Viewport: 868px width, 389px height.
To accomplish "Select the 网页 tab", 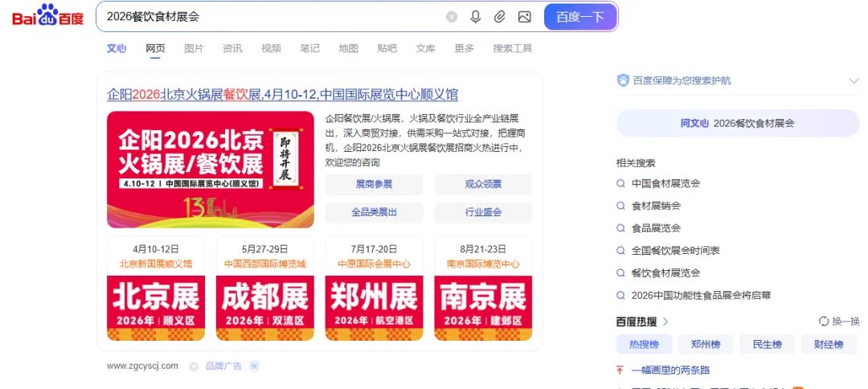I will (x=155, y=49).
